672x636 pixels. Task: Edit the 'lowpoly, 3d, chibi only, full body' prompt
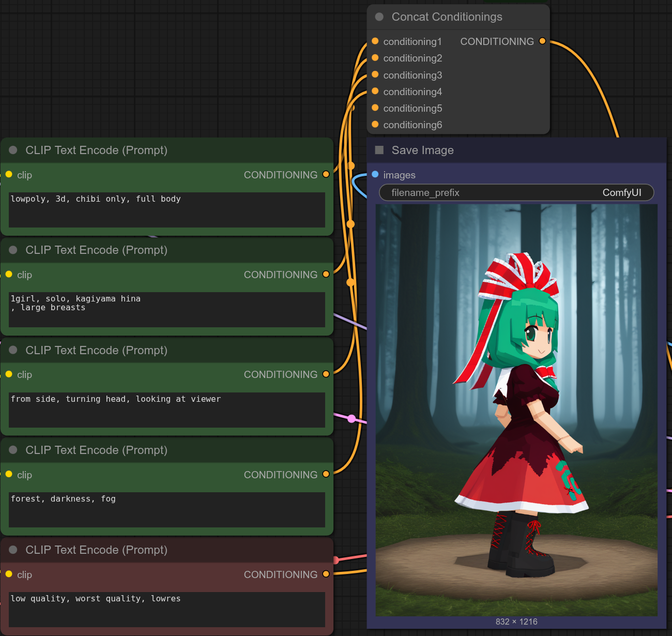pyautogui.click(x=167, y=210)
